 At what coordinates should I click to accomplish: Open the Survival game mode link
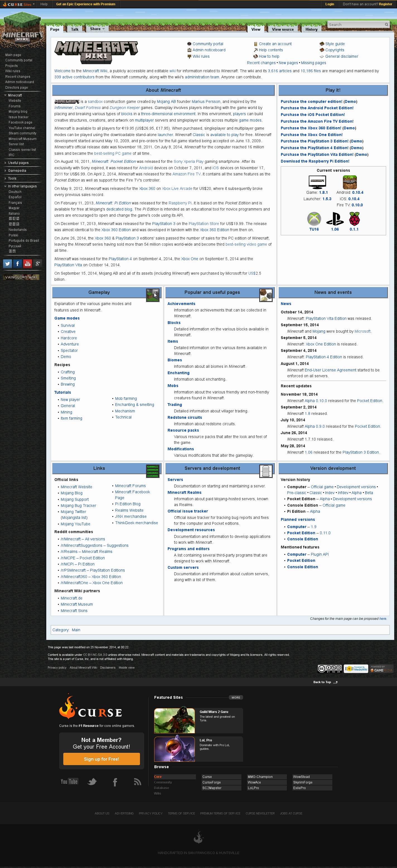click(x=68, y=325)
